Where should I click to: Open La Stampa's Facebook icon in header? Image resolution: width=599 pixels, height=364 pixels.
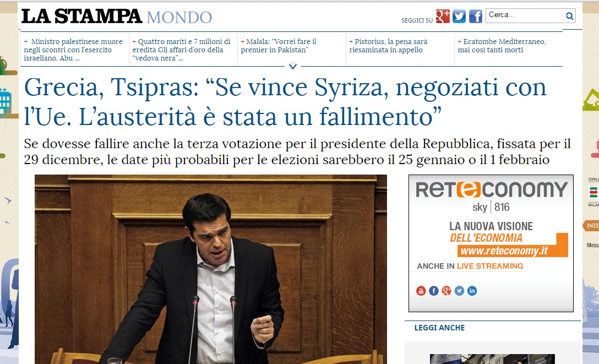[476, 16]
